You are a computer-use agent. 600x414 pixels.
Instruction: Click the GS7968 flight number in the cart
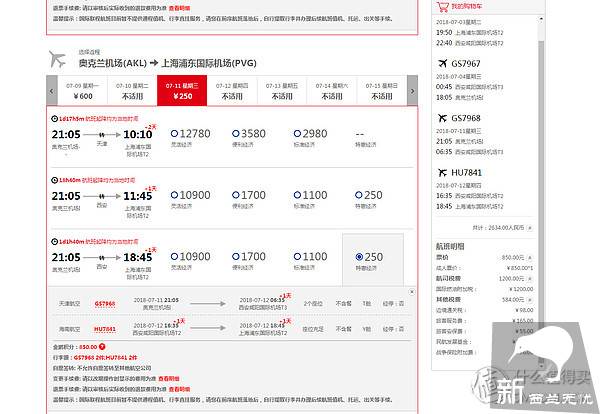point(466,118)
